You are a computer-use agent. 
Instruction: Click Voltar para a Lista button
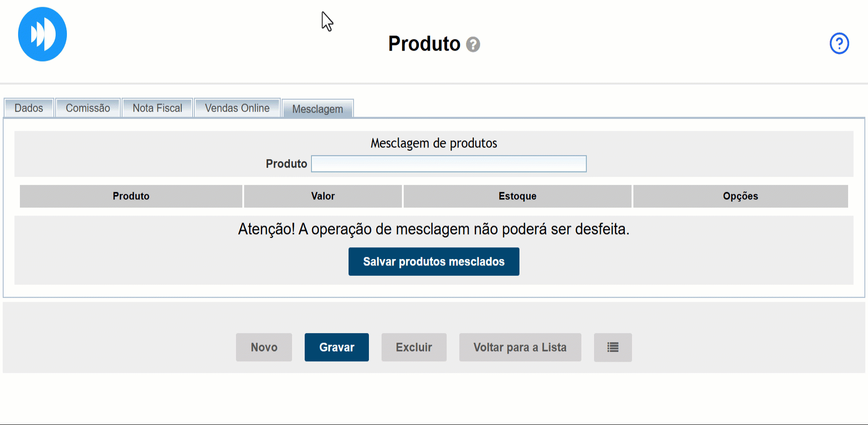[520, 347]
